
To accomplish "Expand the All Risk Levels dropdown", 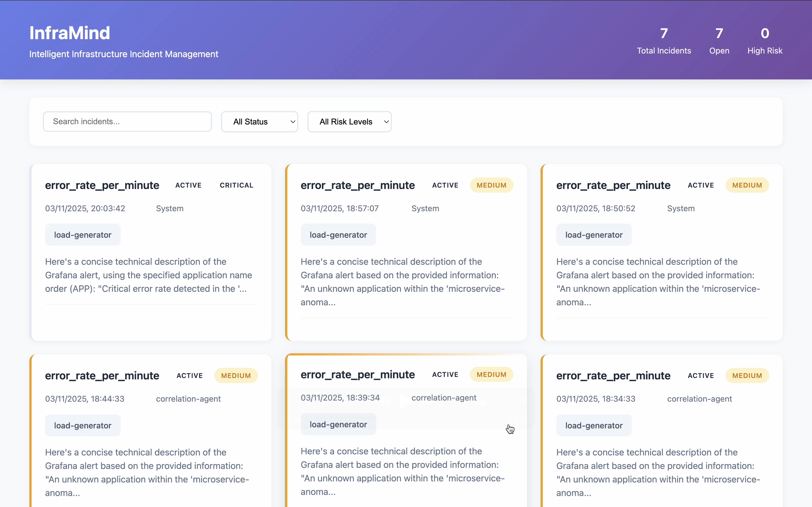I will pyautogui.click(x=349, y=121).
